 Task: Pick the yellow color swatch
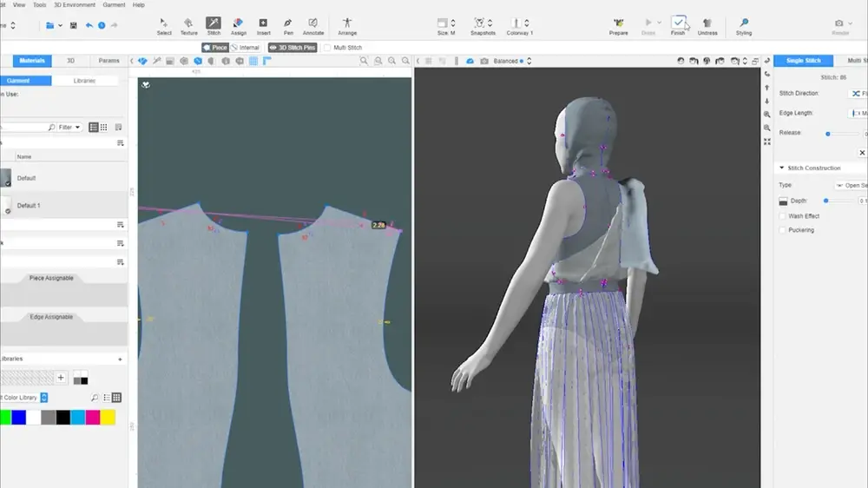point(108,418)
